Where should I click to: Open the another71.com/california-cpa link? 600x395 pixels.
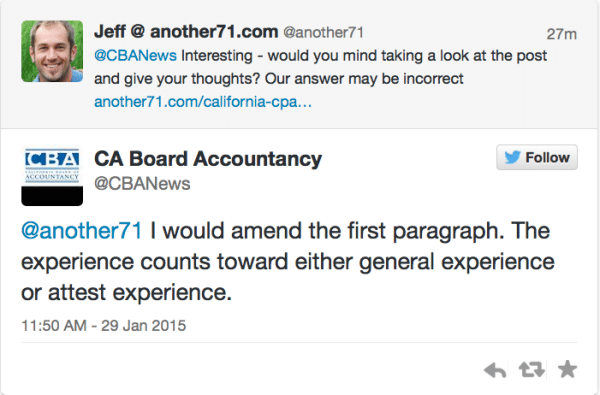[203, 102]
